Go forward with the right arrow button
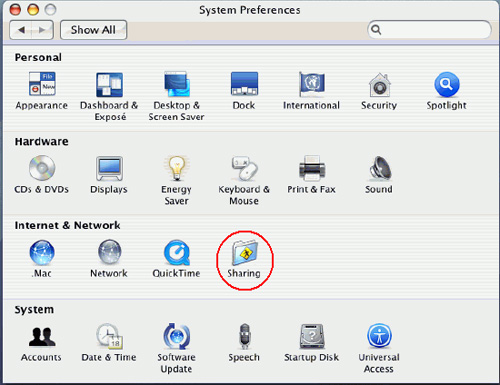Viewport: 500px width, 385px height. 42,30
